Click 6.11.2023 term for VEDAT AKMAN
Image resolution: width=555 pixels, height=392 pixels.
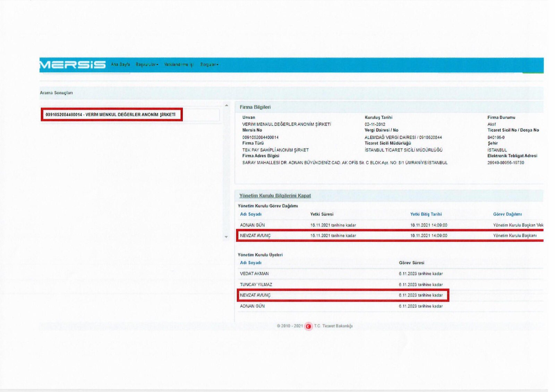point(421,274)
